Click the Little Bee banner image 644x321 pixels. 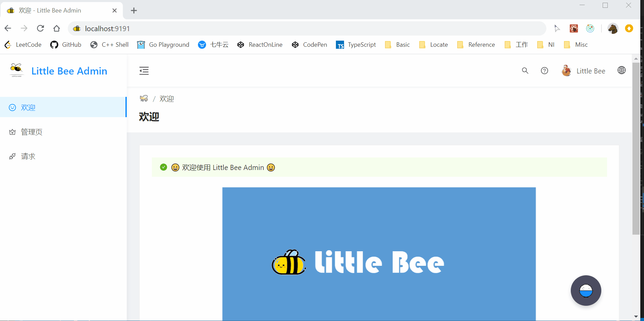pos(379,254)
